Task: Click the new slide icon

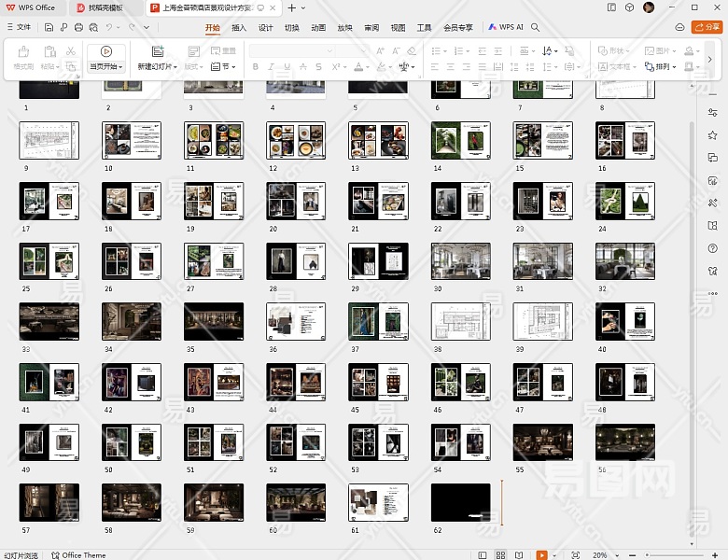Action: coord(157,51)
